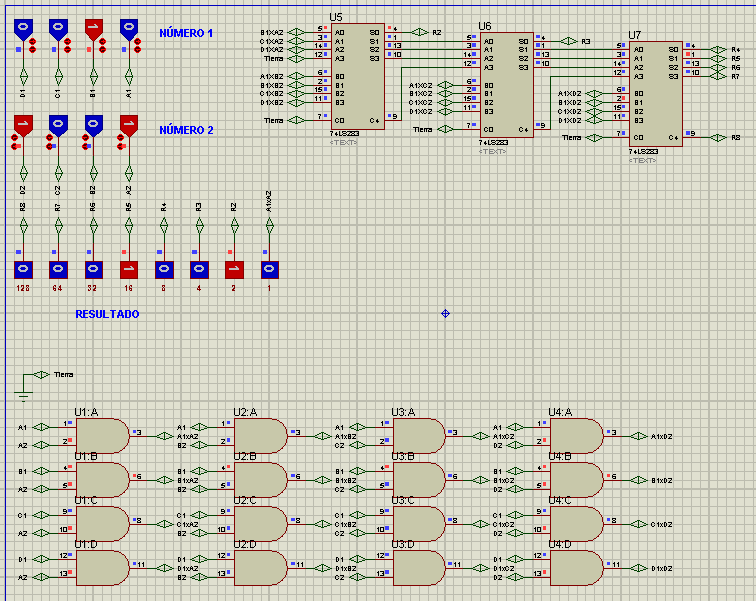This screenshot has width=756, height=601.
Task: Click the U5 reference label
Action: pos(336,17)
